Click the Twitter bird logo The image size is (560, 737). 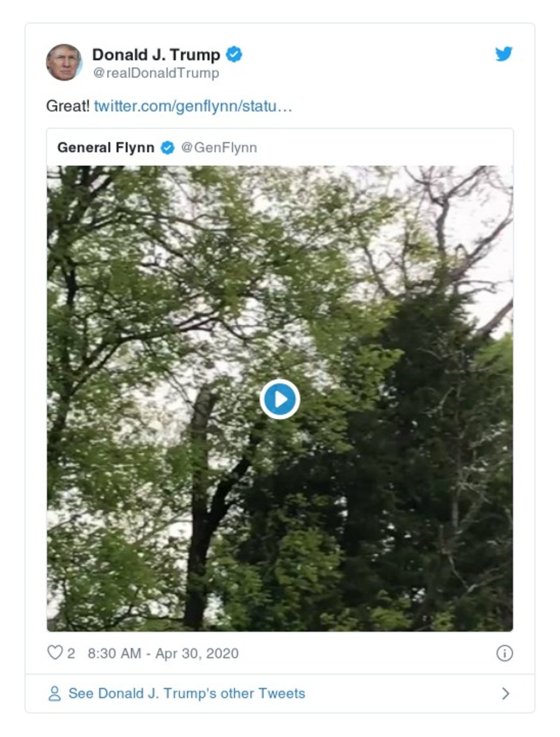[504, 54]
